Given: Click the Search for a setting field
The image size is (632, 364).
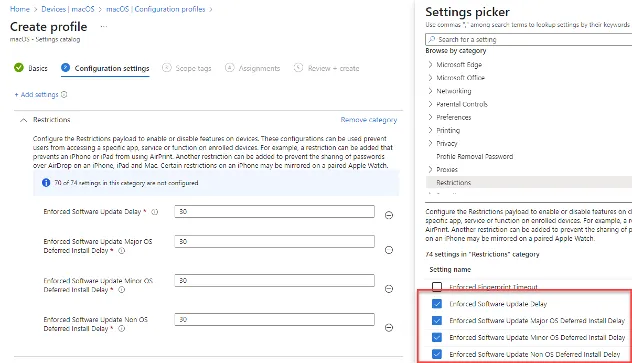Looking at the screenshot, I should pyautogui.click(x=528, y=40).
